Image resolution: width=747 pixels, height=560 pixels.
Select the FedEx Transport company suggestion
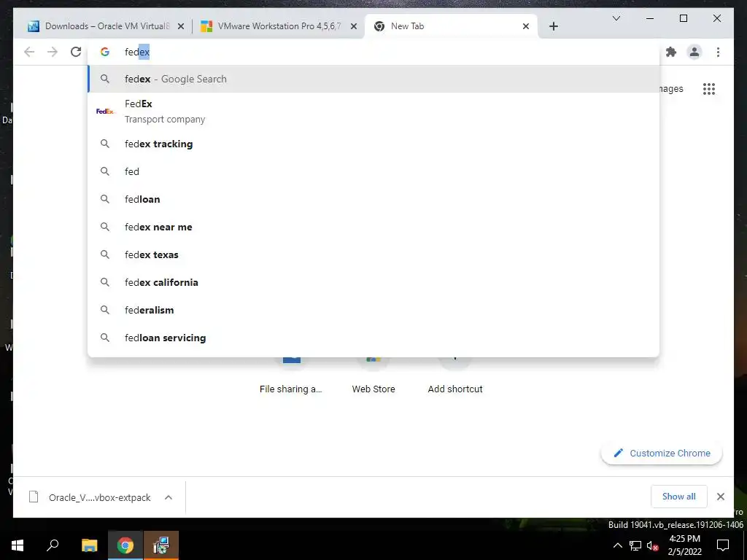(374, 112)
